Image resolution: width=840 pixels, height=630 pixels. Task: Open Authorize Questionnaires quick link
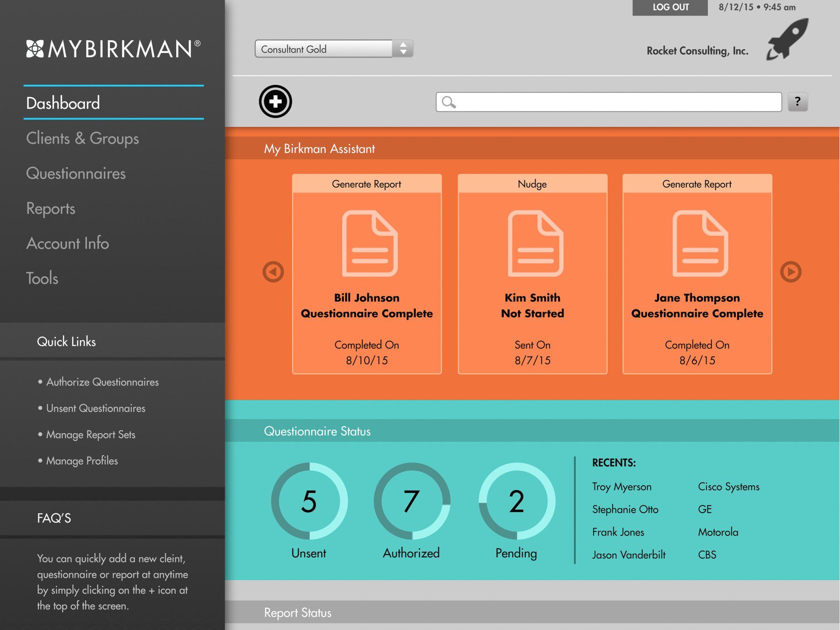pyautogui.click(x=102, y=382)
